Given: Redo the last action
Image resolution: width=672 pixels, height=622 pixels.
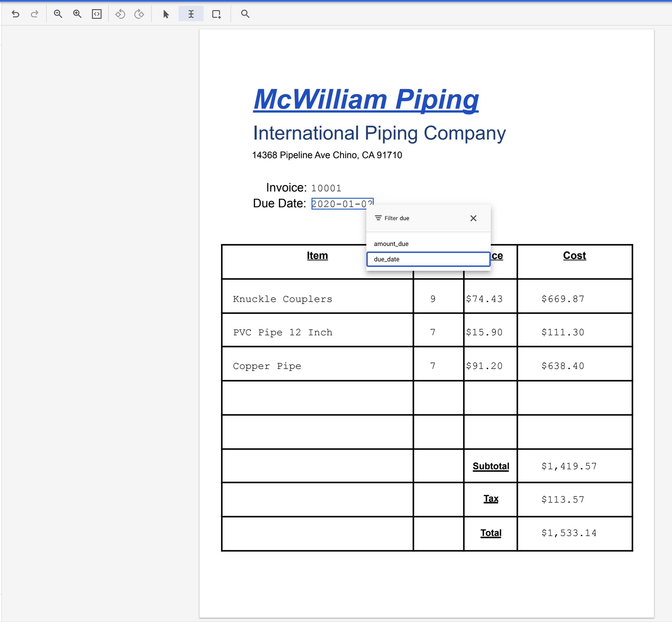Looking at the screenshot, I should 34,14.
